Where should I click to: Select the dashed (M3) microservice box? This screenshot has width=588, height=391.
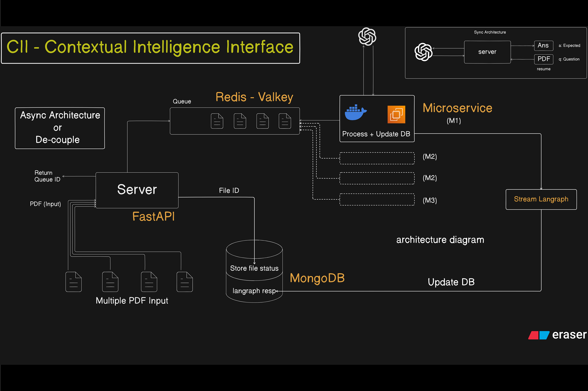[377, 199]
